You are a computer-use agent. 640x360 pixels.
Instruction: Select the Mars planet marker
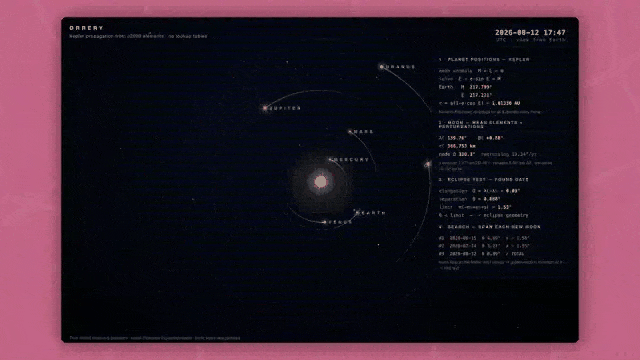tap(350, 131)
